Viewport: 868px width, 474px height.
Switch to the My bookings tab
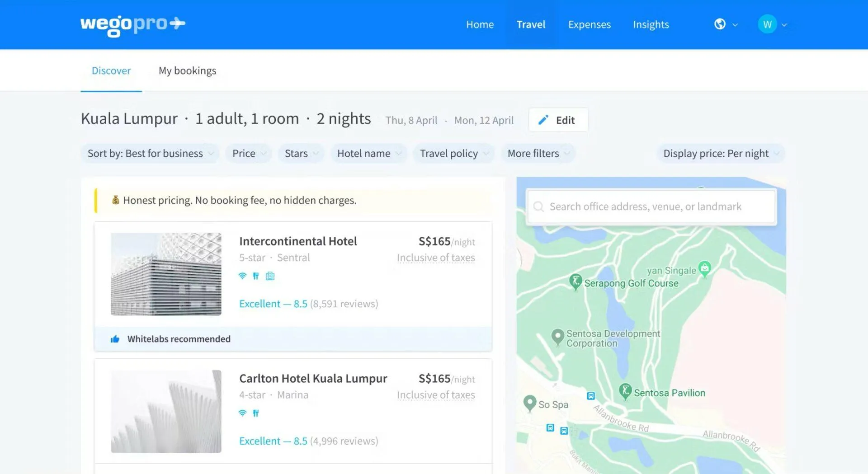pyautogui.click(x=187, y=70)
